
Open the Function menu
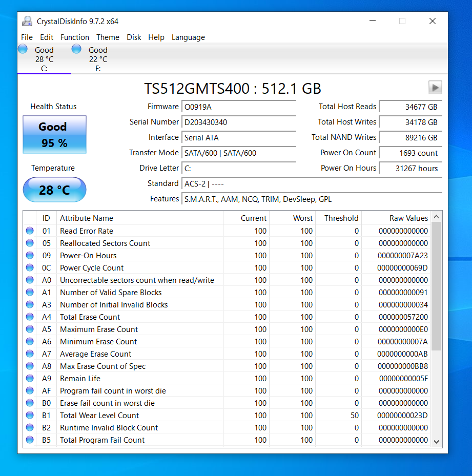[75, 37]
